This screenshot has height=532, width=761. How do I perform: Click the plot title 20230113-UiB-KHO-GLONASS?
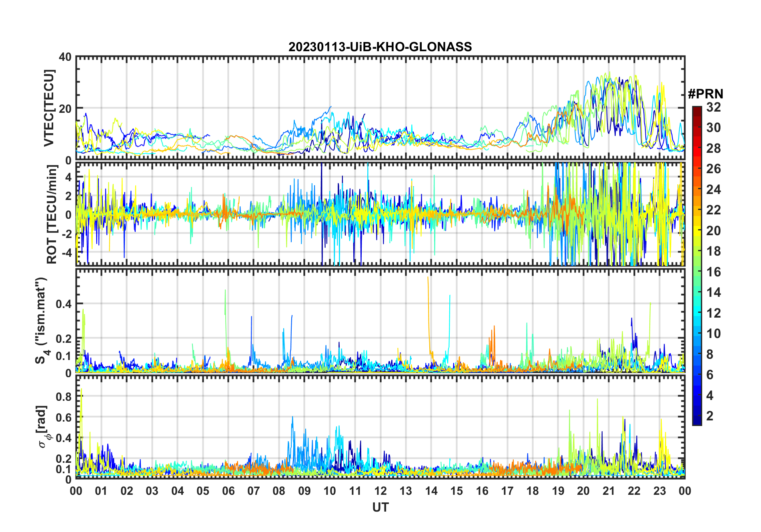tap(380, 47)
